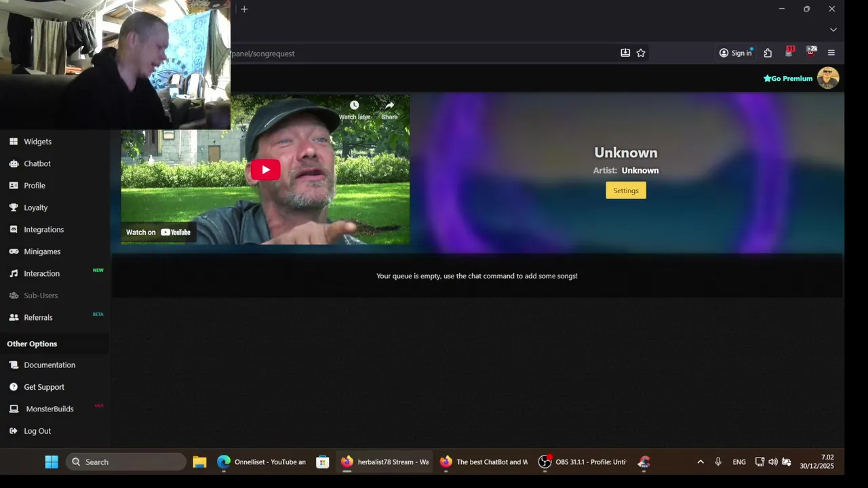Click the Referrals people icon
The height and width of the screenshot is (488, 868).
coord(14,317)
